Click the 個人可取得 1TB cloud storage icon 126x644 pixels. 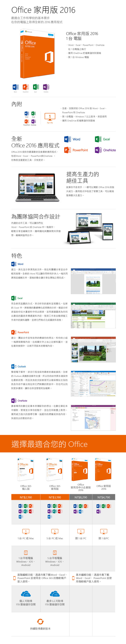point(26,594)
